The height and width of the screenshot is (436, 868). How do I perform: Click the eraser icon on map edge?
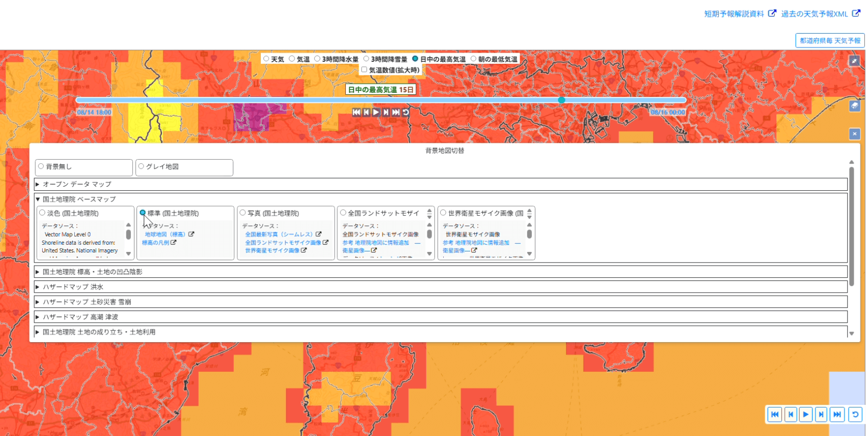coord(854,106)
